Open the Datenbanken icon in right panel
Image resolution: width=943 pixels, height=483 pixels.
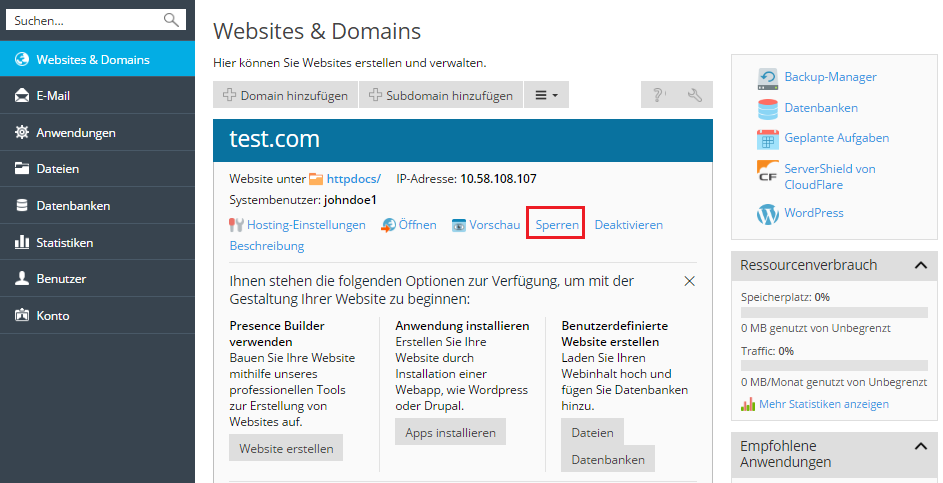tap(767, 108)
